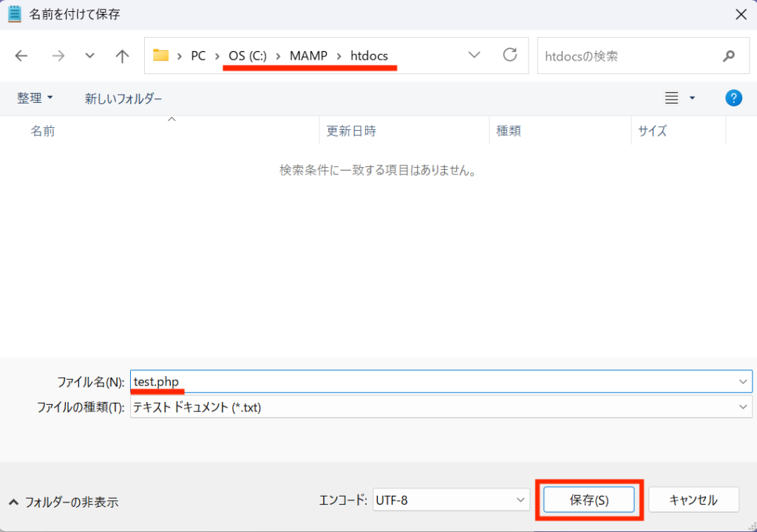Click the 保存(S) button
The image size is (757, 532).
pyautogui.click(x=589, y=500)
